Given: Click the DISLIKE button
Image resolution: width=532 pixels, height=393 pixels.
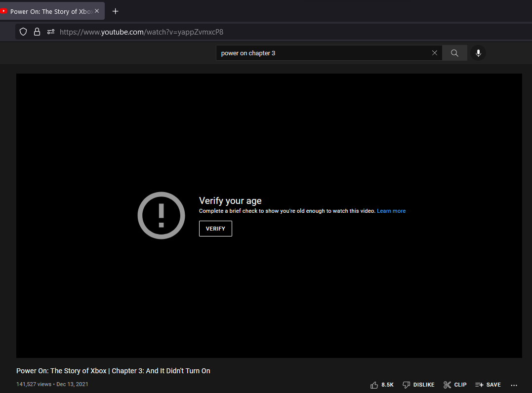Looking at the screenshot, I should pyautogui.click(x=418, y=385).
